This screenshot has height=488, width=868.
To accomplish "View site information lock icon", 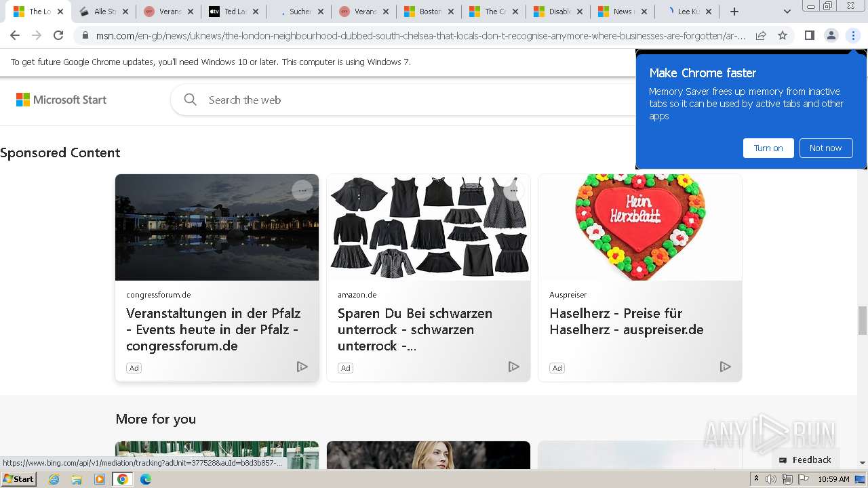I will (85, 35).
